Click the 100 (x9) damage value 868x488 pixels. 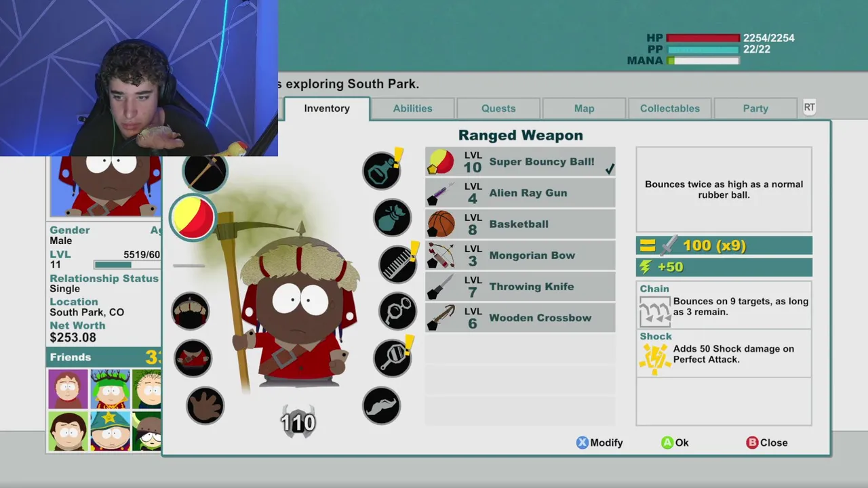pyautogui.click(x=714, y=246)
